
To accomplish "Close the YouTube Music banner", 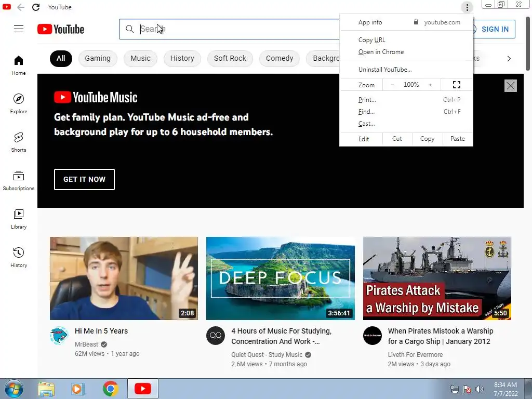I will [511, 86].
